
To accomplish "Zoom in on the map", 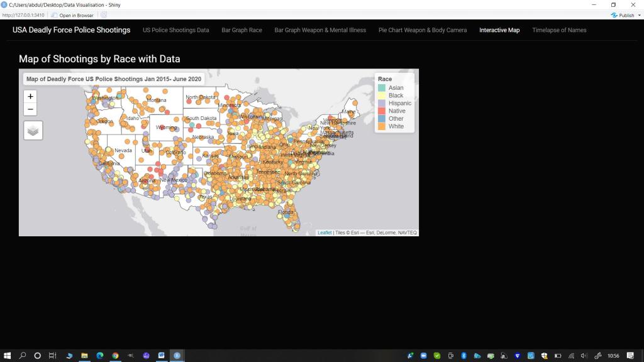I will click(31, 96).
